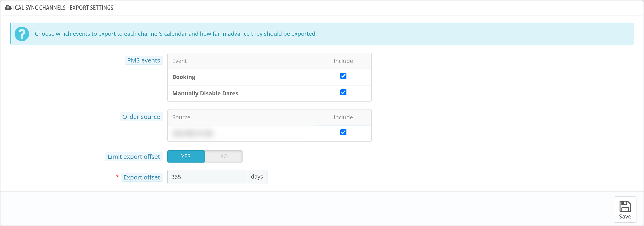This screenshot has width=644, height=226.
Task: Set Limit export offset to YES
Action: pos(186,156)
